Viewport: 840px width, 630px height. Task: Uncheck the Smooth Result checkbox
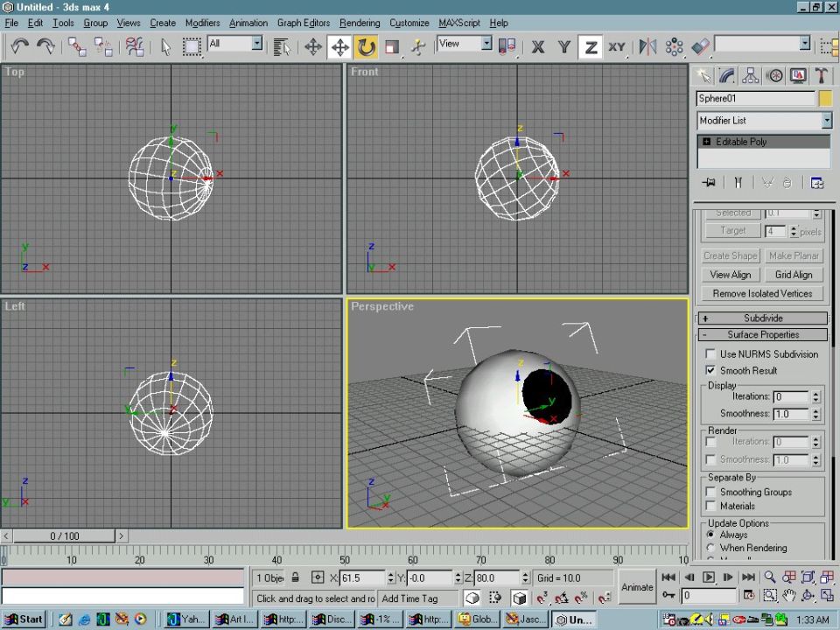710,370
